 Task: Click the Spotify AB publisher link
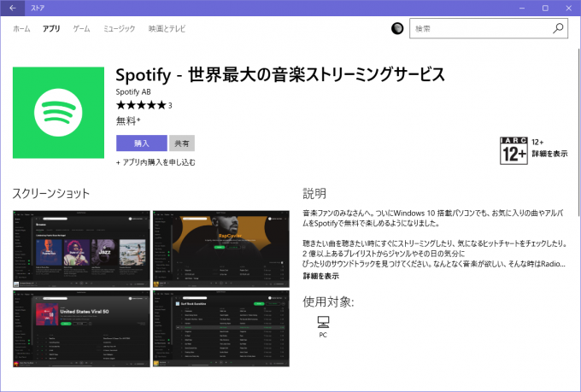[133, 92]
